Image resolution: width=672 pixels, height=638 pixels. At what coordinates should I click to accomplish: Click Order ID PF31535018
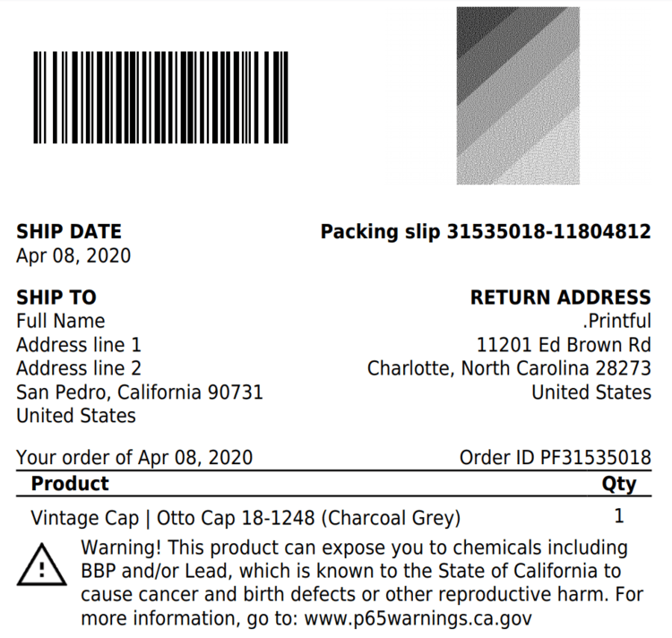(x=555, y=458)
